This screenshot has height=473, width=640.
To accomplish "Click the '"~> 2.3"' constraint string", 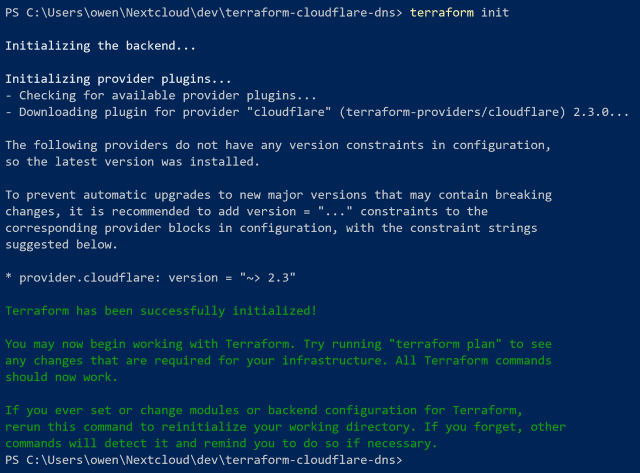I will (267, 278).
